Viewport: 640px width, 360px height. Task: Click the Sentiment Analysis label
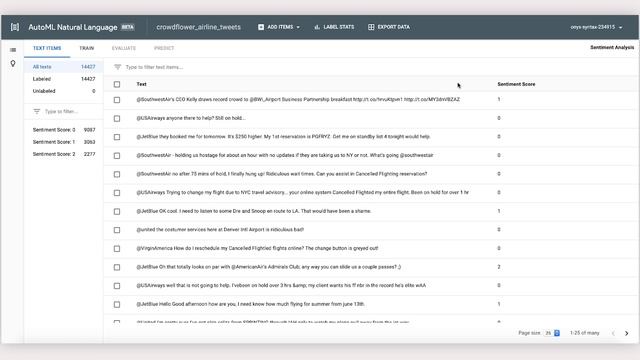click(612, 47)
